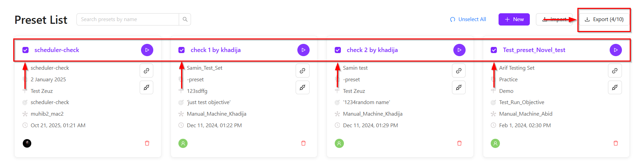Click the green user avatar on check 1 card
Screen dimensions: 644x167
click(x=183, y=143)
